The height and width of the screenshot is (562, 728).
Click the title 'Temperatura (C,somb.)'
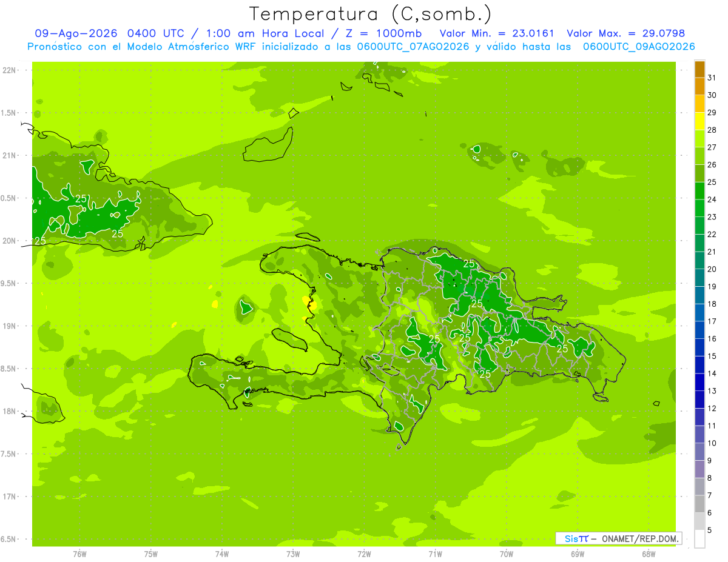pyautogui.click(x=371, y=14)
